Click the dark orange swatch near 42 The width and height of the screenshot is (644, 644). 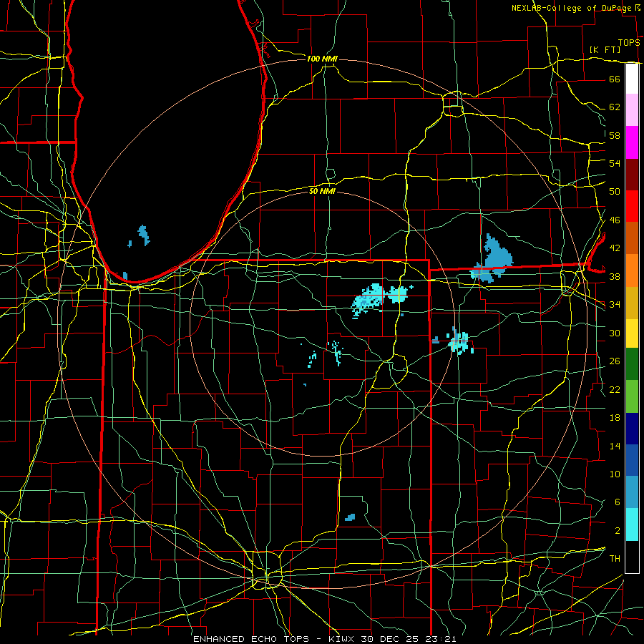(x=632, y=238)
